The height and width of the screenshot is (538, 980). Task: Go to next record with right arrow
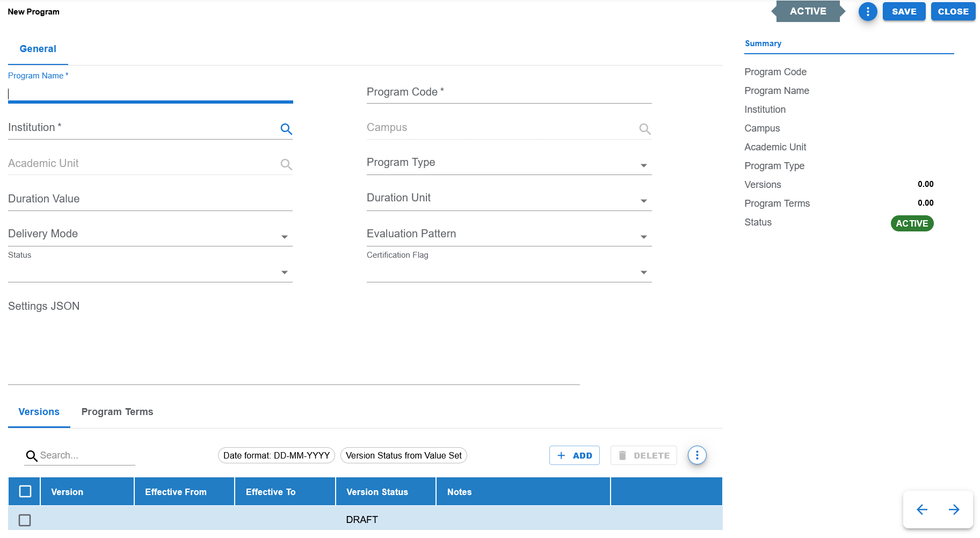click(x=954, y=510)
